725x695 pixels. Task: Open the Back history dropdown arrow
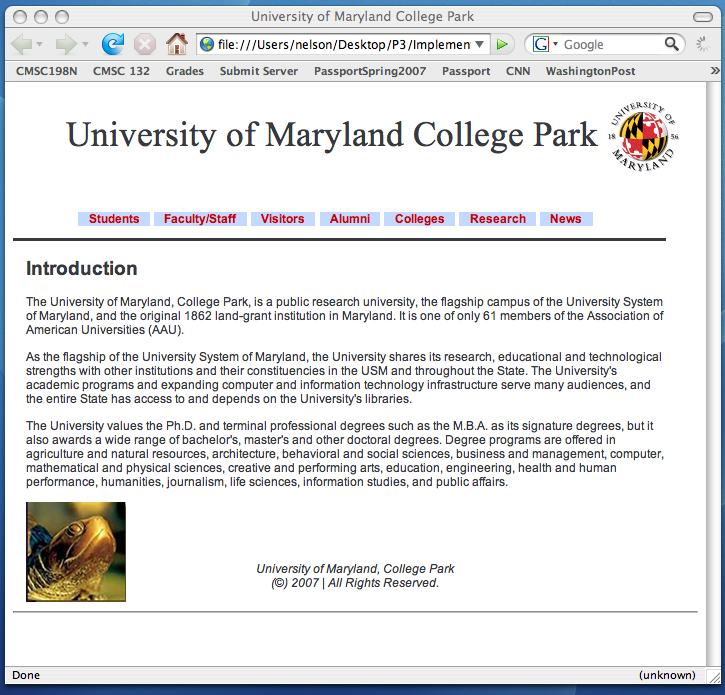pos(39,44)
